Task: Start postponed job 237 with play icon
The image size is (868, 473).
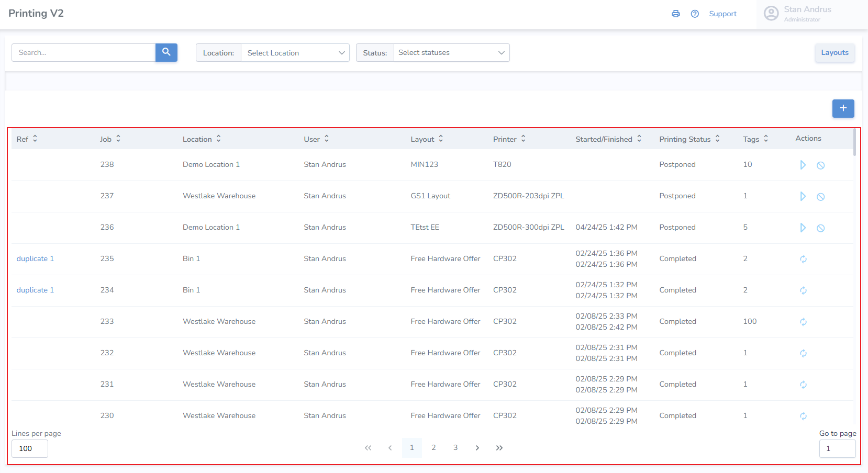Action: click(x=803, y=197)
